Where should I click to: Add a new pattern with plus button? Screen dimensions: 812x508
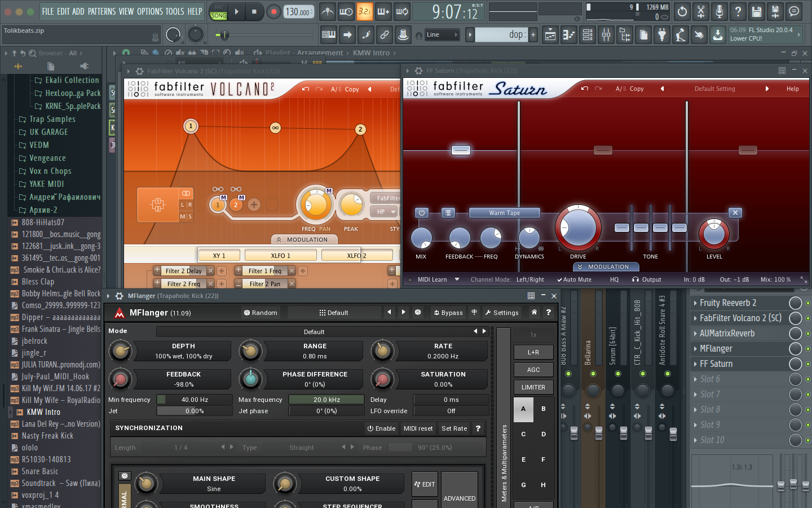point(533,35)
